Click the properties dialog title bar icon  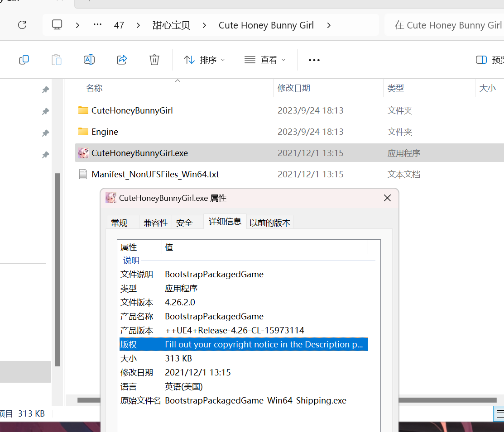tap(111, 198)
